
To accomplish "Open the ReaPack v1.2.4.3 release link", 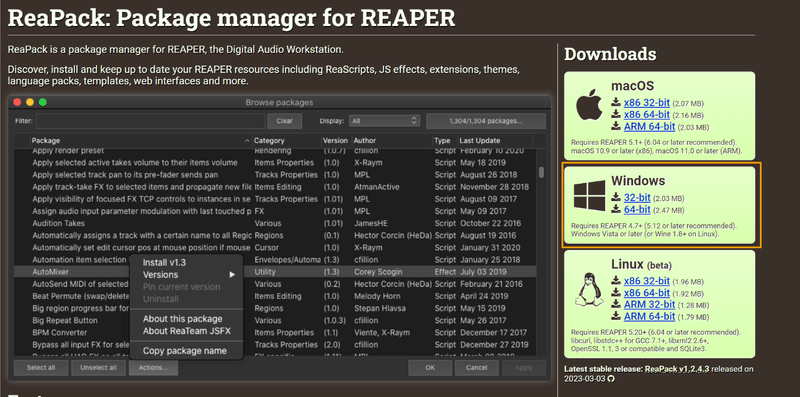I will pos(677,369).
